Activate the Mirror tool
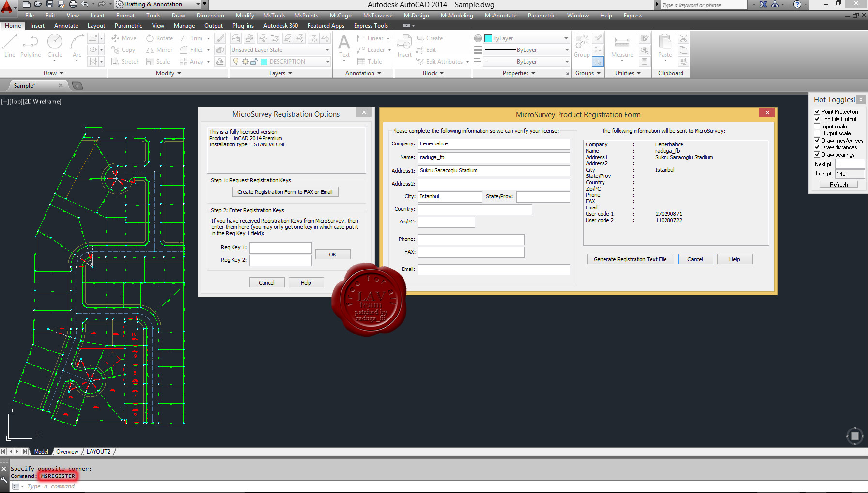This screenshot has height=493, width=868. pos(159,50)
